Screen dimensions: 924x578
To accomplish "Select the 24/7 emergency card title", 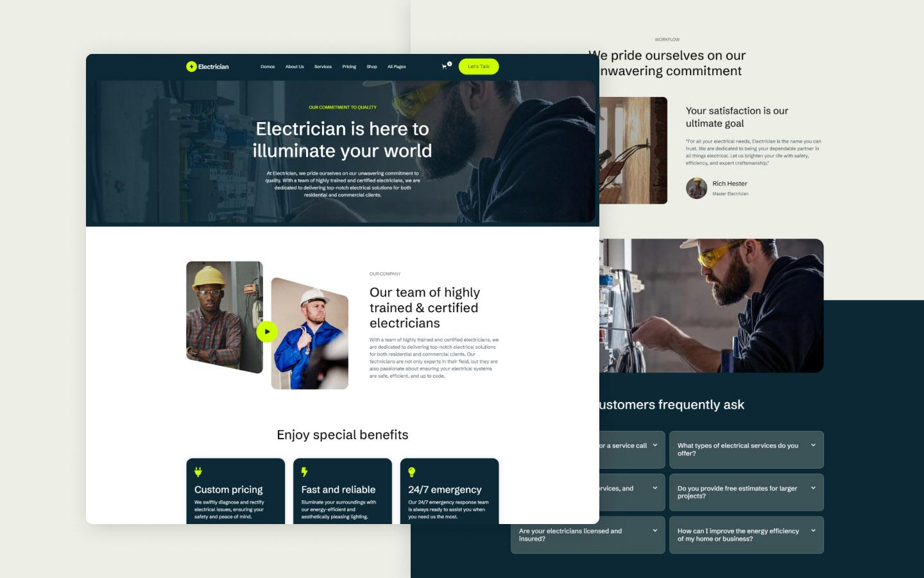I will point(445,489).
